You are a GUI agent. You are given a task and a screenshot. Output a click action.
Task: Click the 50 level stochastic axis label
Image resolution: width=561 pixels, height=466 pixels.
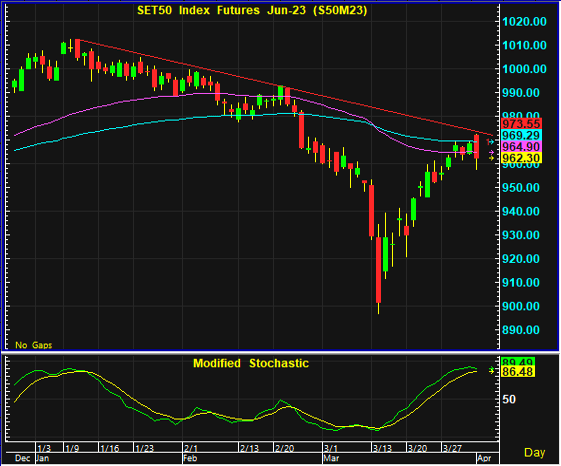coord(509,399)
